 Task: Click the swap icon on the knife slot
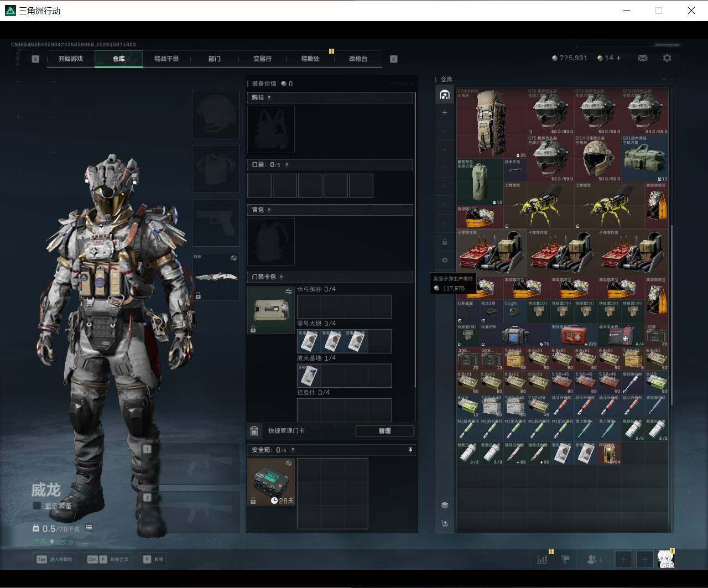(233, 258)
